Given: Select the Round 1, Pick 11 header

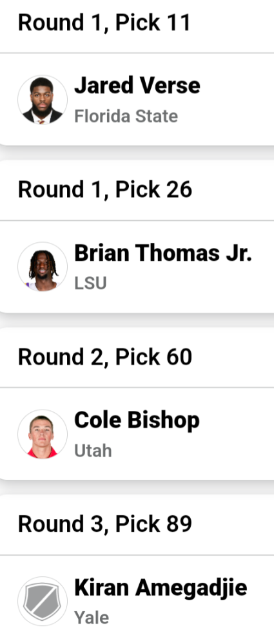Looking at the screenshot, I should tap(104, 22).
